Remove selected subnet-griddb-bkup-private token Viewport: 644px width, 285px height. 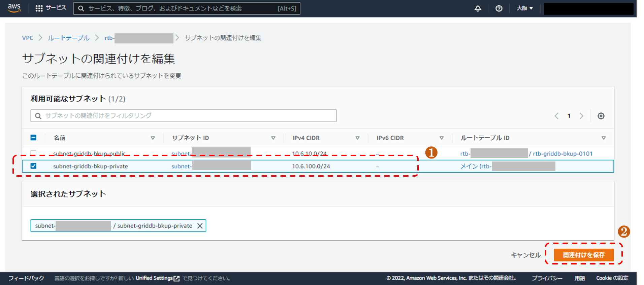click(x=200, y=226)
